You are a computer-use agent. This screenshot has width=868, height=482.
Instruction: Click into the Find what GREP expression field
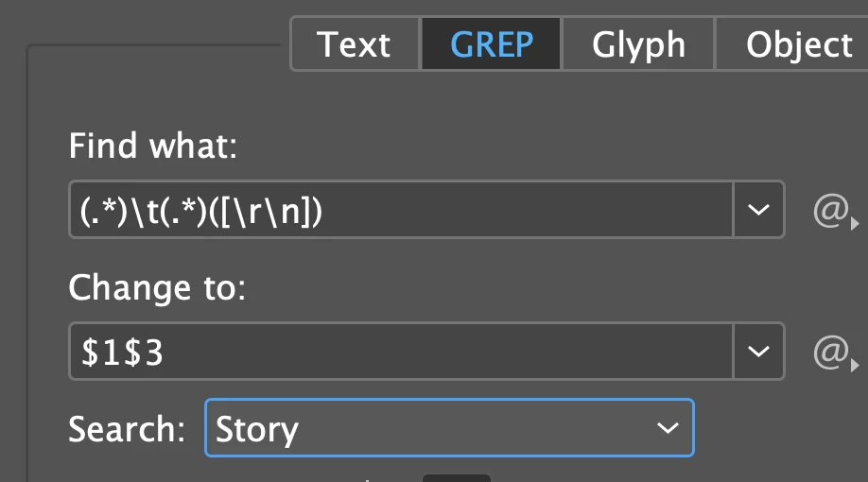(401, 210)
